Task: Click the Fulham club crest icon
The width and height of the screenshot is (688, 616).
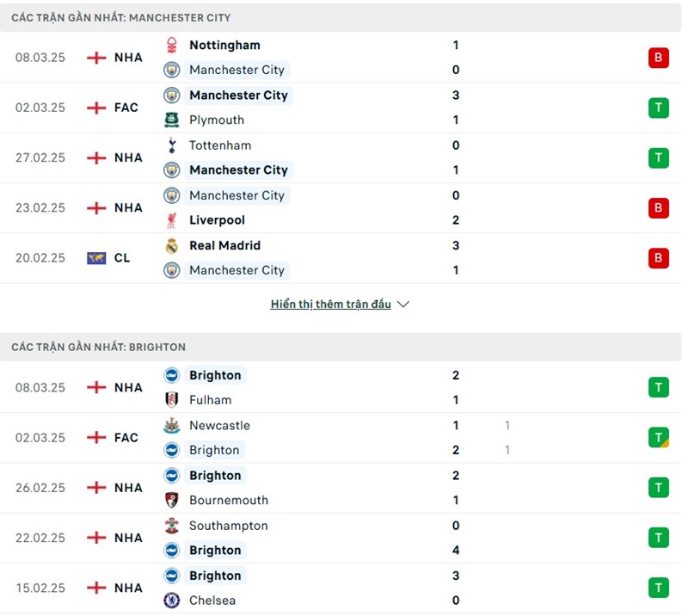Action: coord(172,400)
